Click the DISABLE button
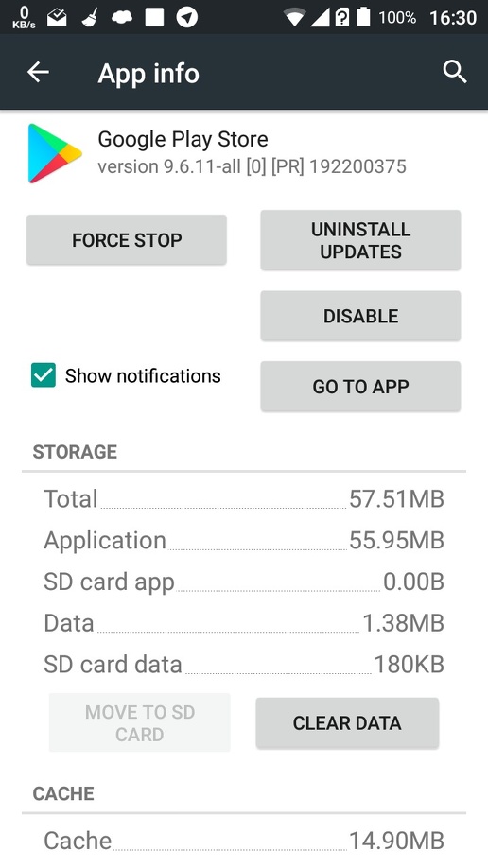 [x=360, y=316]
